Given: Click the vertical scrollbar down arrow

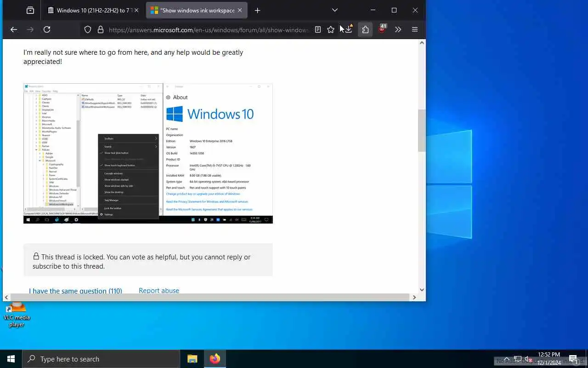Looking at the screenshot, I should (422, 290).
